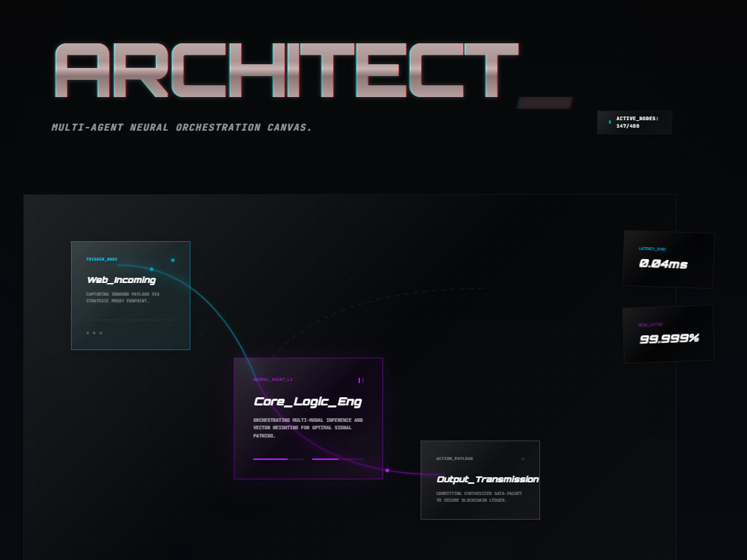Image resolution: width=747 pixels, height=560 pixels.
Task: Click the cyan indicator beside ACTIVE_NODES
Action: (x=610, y=122)
